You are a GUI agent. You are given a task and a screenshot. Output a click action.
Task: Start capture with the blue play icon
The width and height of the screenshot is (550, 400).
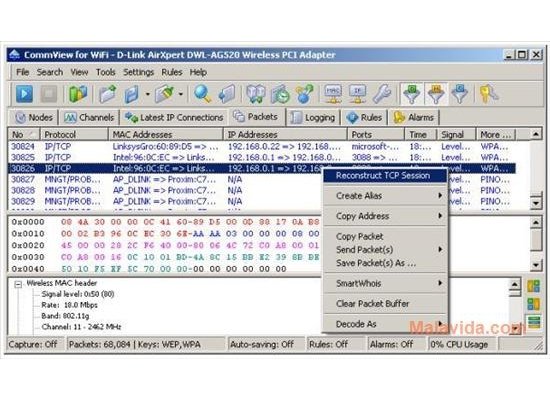(x=24, y=94)
